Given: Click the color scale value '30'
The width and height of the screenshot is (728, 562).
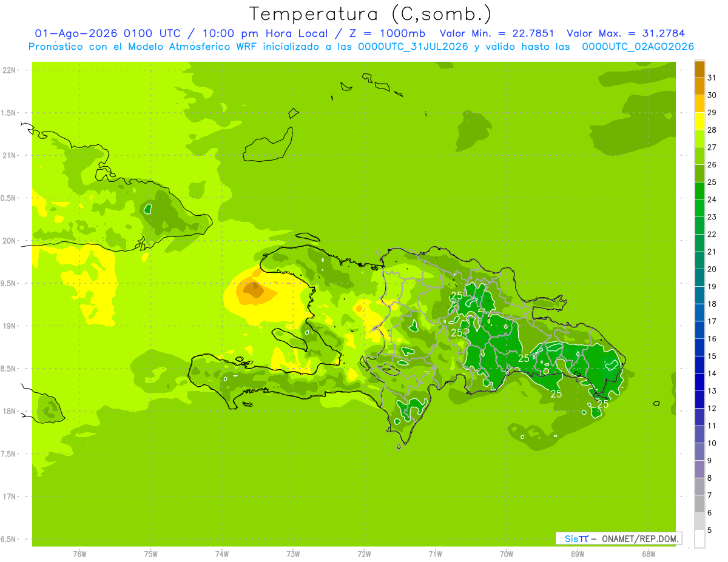Looking at the screenshot, I should 712,95.
